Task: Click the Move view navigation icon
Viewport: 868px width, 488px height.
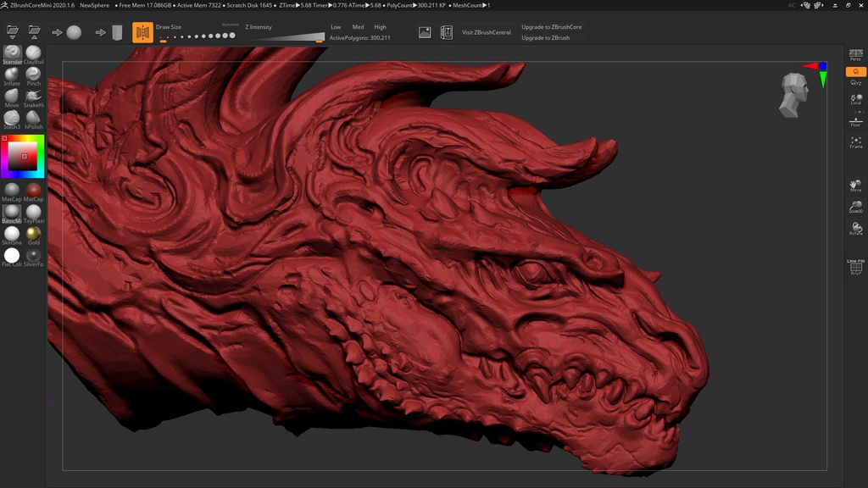Action: [856, 186]
